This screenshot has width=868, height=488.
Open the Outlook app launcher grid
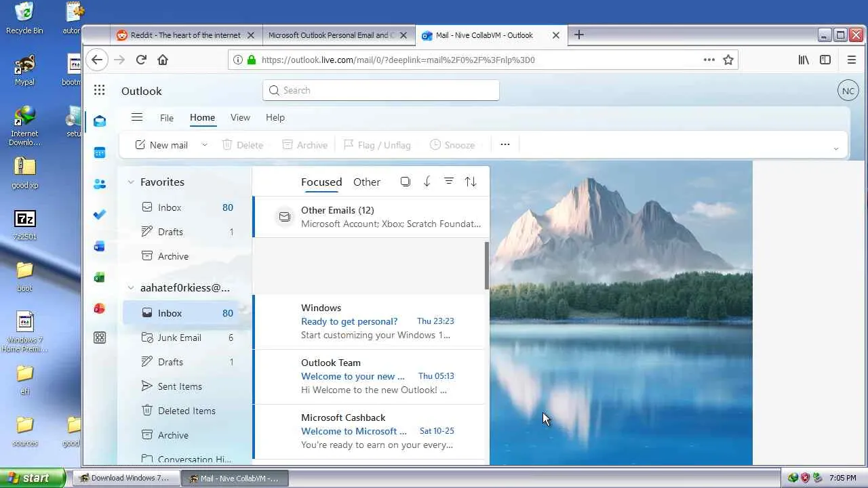pyautogui.click(x=100, y=90)
